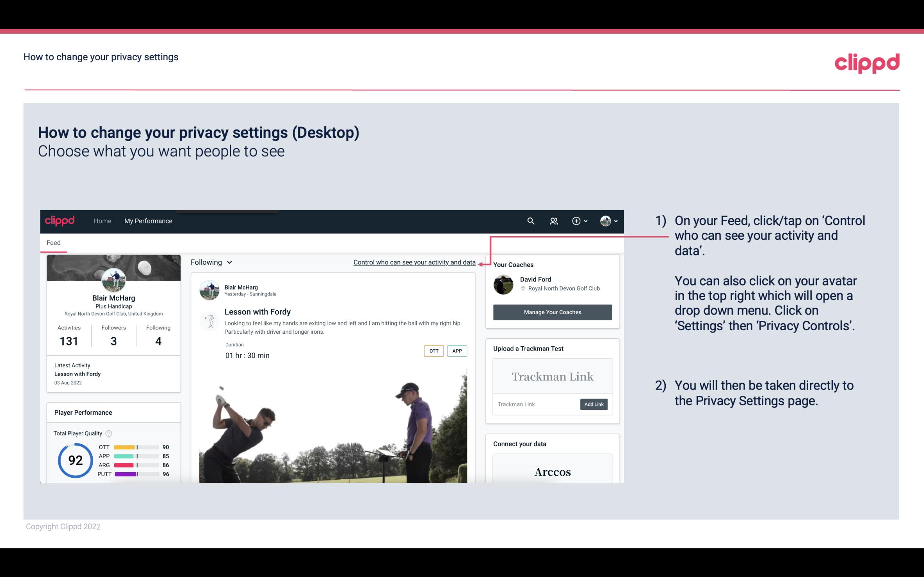Select the My Performance menu tab
Viewport: 924px width, 577px height.
148,221
